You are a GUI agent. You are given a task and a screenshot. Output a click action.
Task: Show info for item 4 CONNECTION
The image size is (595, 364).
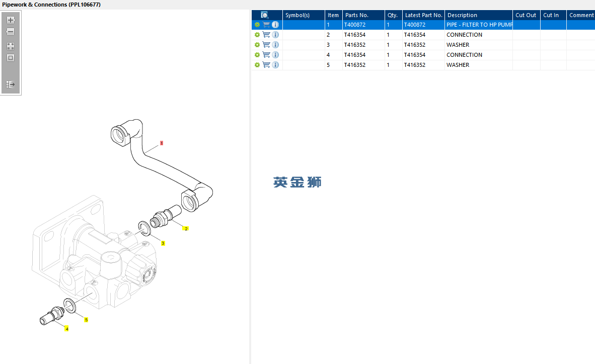point(275,55)
